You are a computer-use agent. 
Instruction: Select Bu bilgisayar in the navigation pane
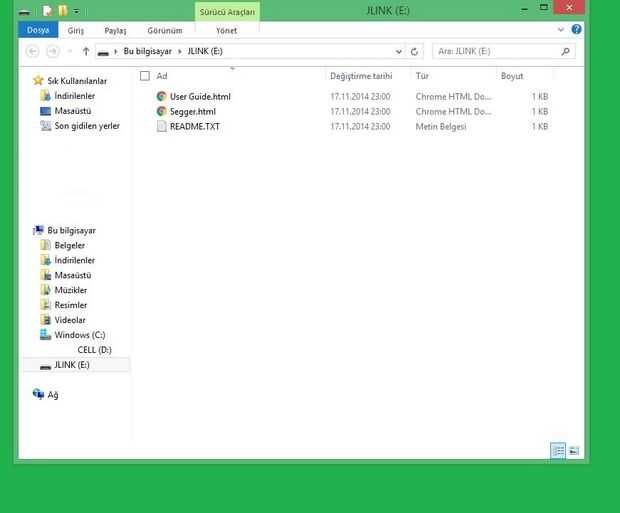72,231
